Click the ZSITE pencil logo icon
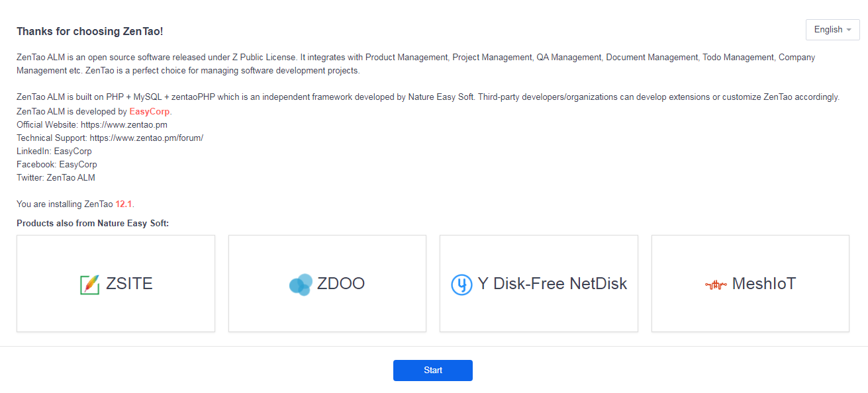Screen dimensions: 868x393 click(x=89, y=284)
